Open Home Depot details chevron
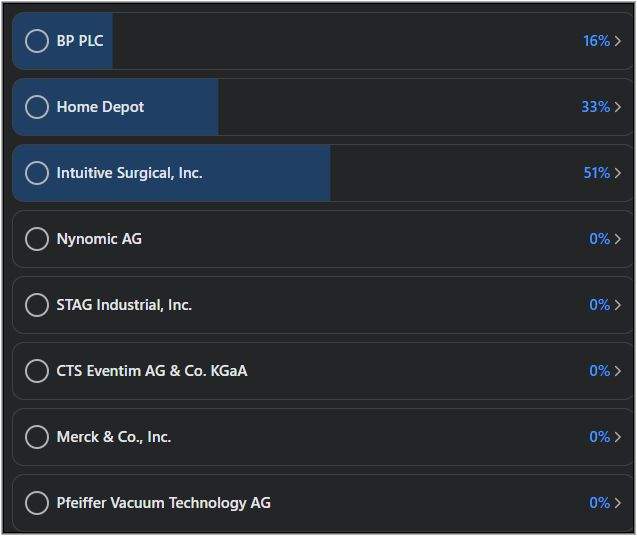This screenshot has width=637, height=536. point(618,107)
